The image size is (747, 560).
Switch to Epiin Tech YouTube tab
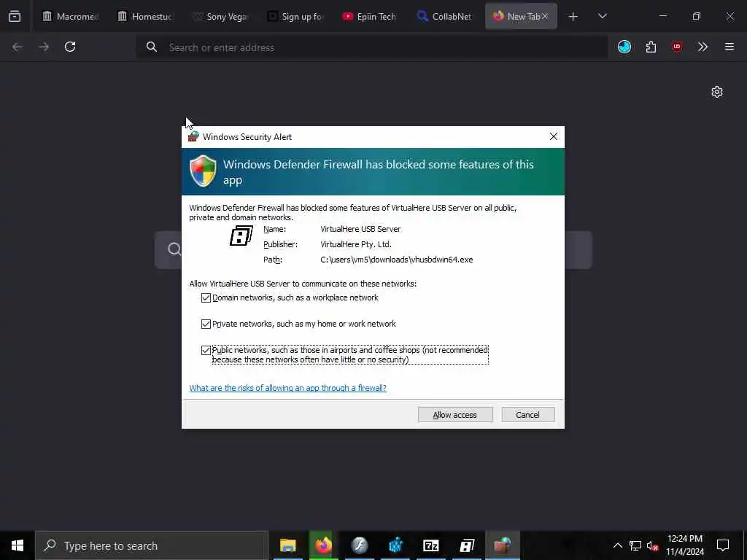pos(370,16)
